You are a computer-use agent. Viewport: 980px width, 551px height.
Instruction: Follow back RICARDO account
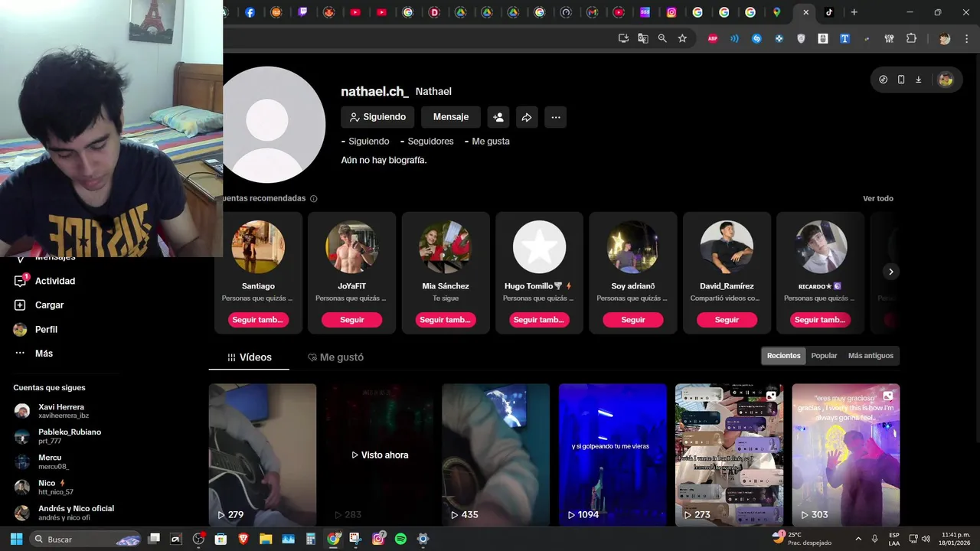click(x=820, y=320)
